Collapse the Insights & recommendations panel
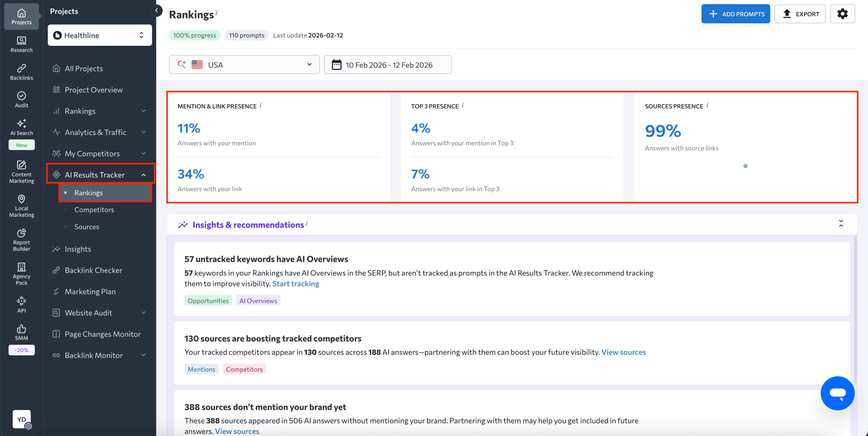 (841, 224)
